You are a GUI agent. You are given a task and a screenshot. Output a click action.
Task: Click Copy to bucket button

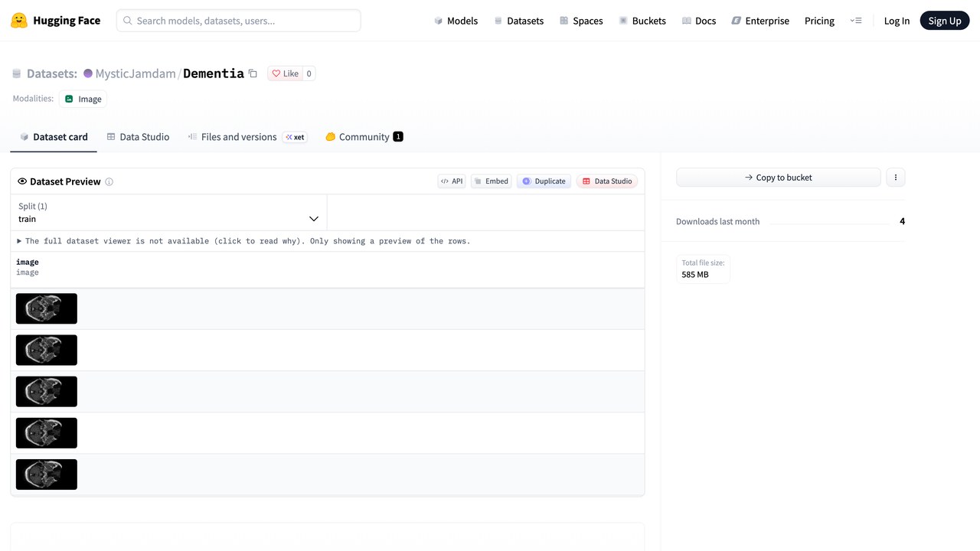click(x=778, y=178)
